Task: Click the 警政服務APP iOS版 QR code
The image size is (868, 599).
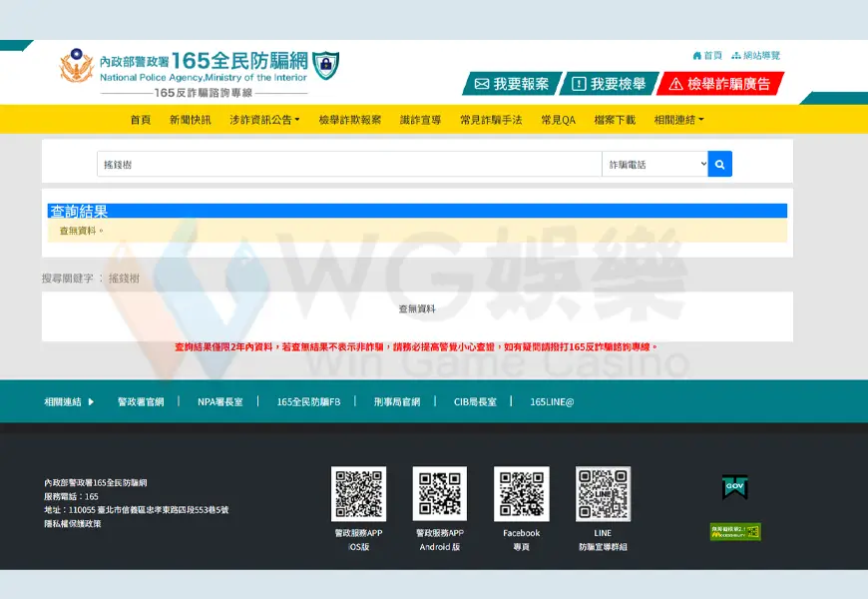Action: [359, 493]
